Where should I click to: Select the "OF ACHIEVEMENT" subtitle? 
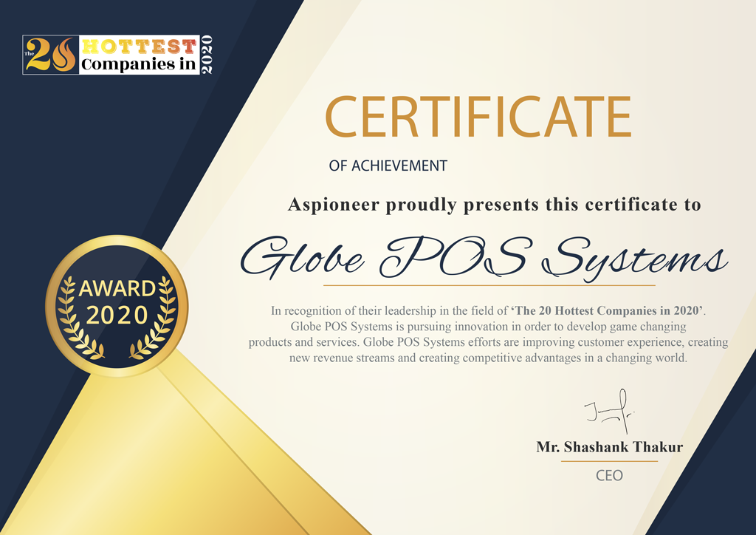click(x=388, y=166)
